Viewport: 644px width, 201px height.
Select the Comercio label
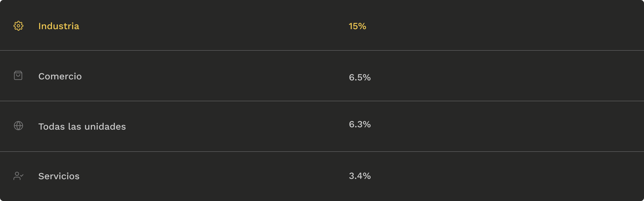60,76
